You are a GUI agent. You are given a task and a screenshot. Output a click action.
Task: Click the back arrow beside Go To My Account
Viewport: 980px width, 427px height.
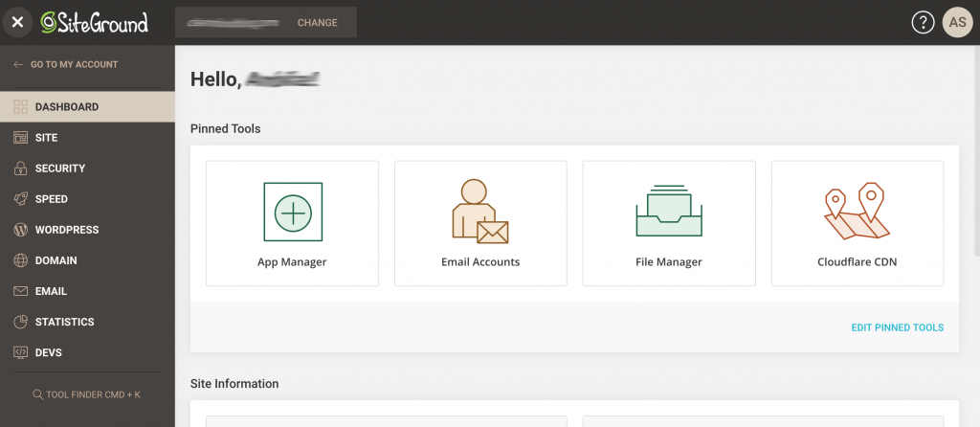[18, 64]
